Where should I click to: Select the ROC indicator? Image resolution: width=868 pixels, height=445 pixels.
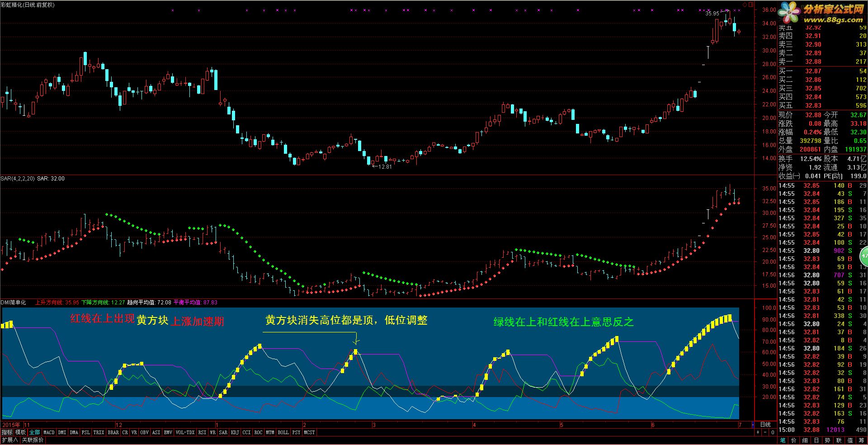[x=258, y=432]
